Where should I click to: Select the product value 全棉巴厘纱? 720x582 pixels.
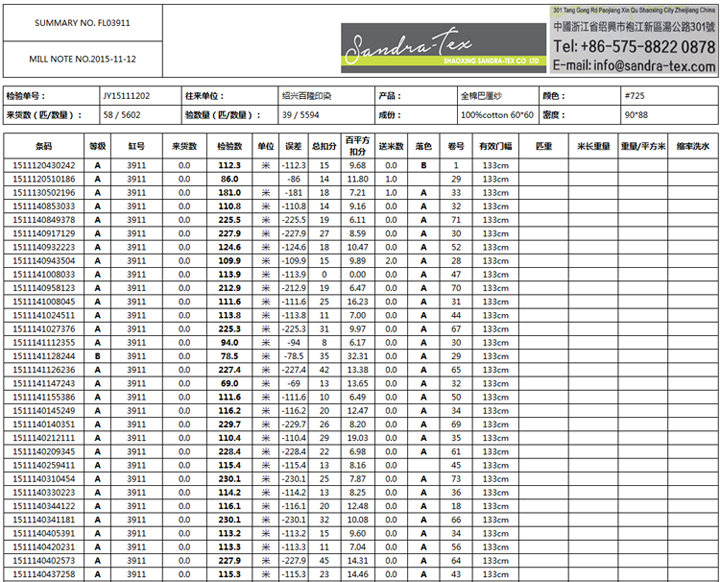(x=481, y=96)
